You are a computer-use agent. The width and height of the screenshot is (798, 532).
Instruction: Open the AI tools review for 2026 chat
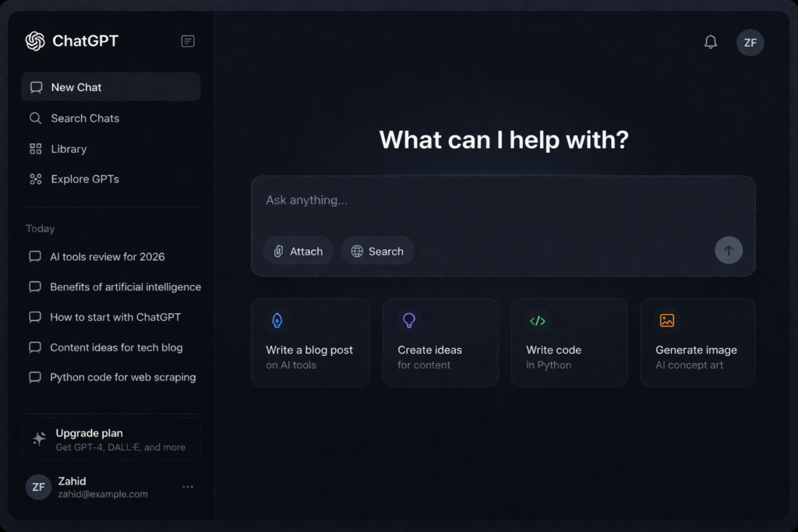(107, 256)
